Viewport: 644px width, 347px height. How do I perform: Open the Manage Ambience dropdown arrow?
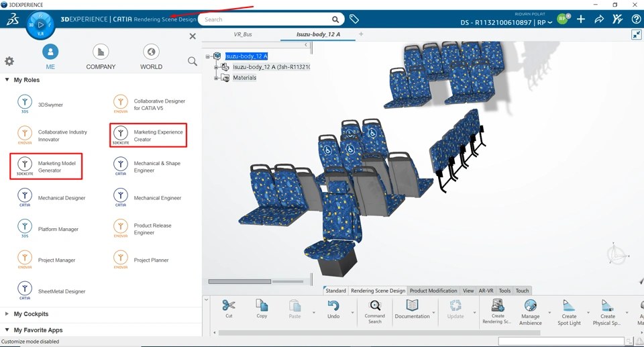point(549,313)
